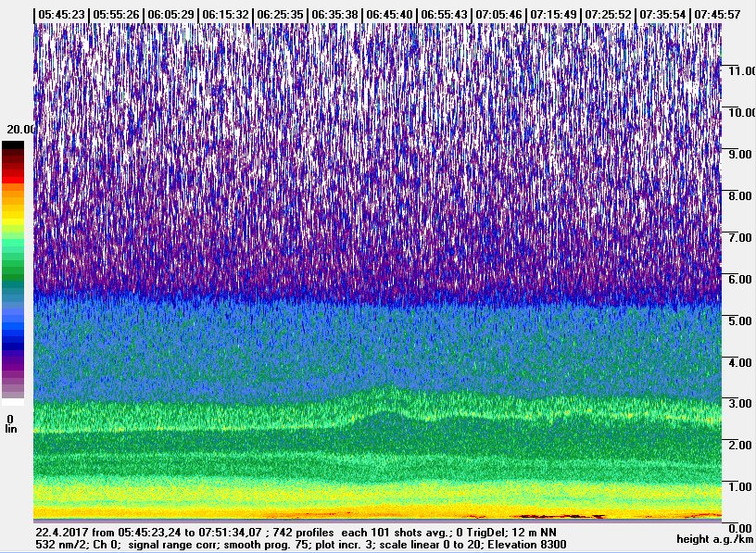This screenshot has width=756, height=553.
Task: Click the 2.00 height axis label
Action: [x=741, y=445]
